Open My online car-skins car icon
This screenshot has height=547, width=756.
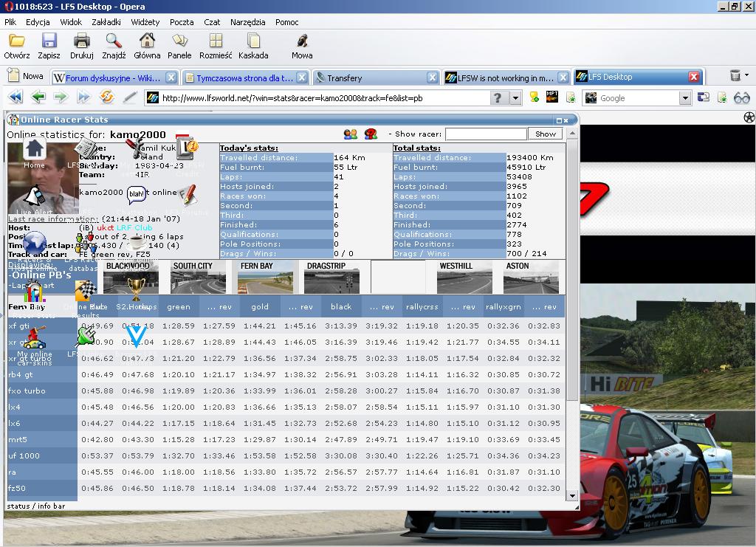click(34, 338)
